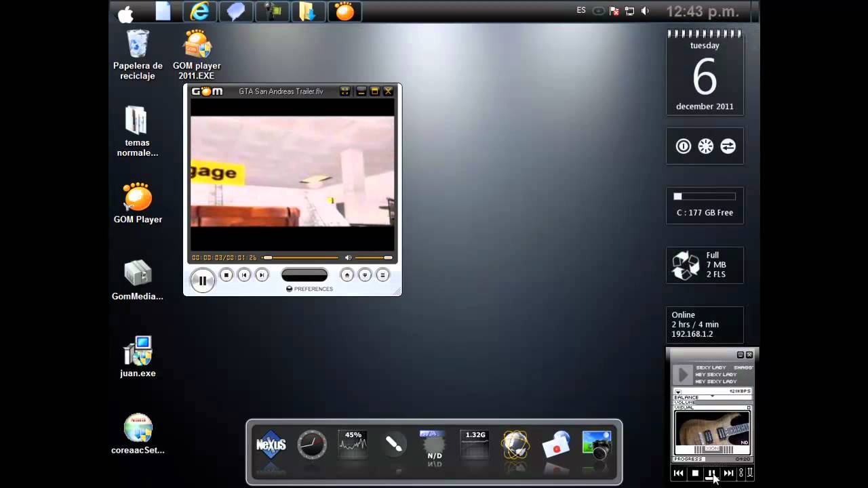Pause the music widget playback
868x488 pixels.
pos(711,473)
